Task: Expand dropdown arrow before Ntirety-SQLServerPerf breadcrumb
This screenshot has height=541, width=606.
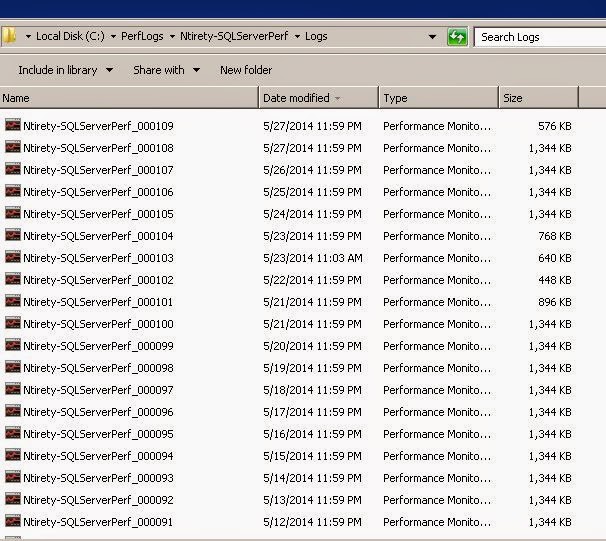Action: pyautogui.click(x=172, y=37)
